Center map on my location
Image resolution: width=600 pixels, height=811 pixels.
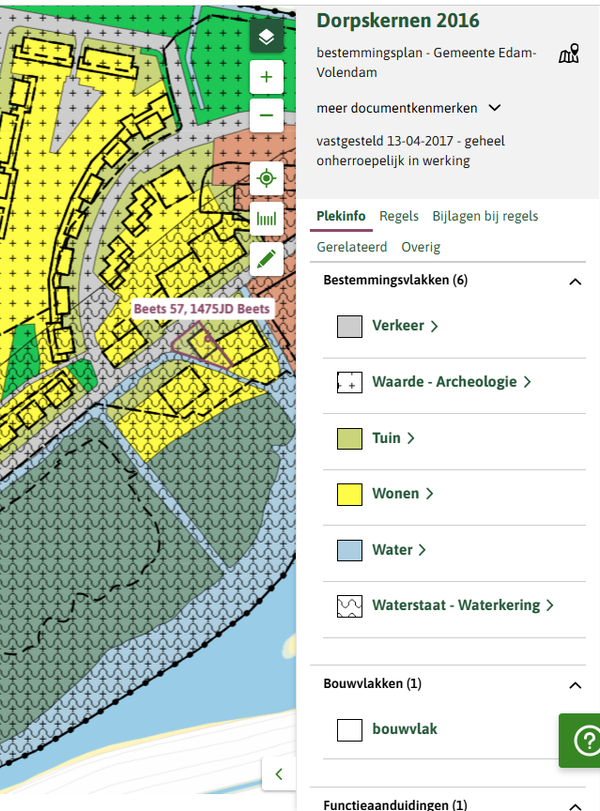pyautogui.click(x=266, y=179)
